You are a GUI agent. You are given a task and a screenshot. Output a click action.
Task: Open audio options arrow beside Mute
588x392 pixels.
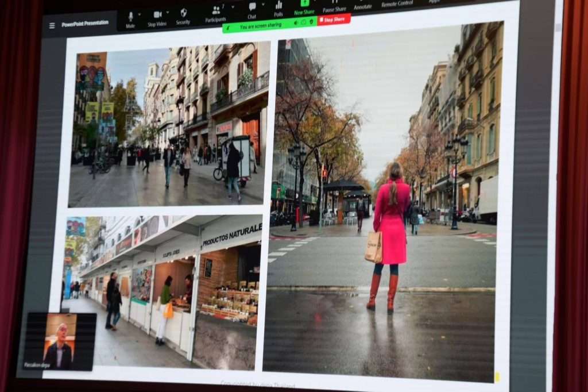[140, 14]
